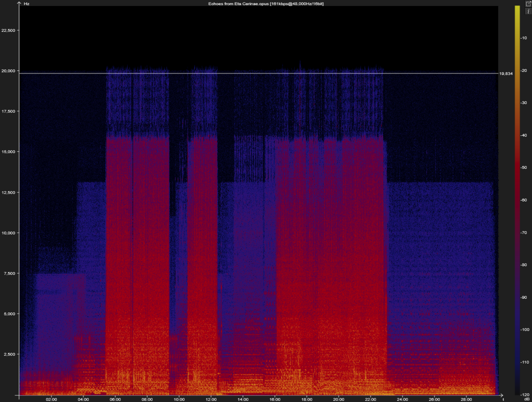Click the '17,500' frequency label
This screenshot has height=402, width=532.
point(8,111)
